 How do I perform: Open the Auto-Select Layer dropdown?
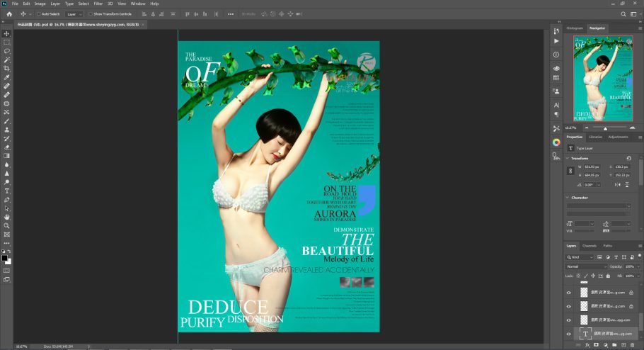(x=74, y=14)
